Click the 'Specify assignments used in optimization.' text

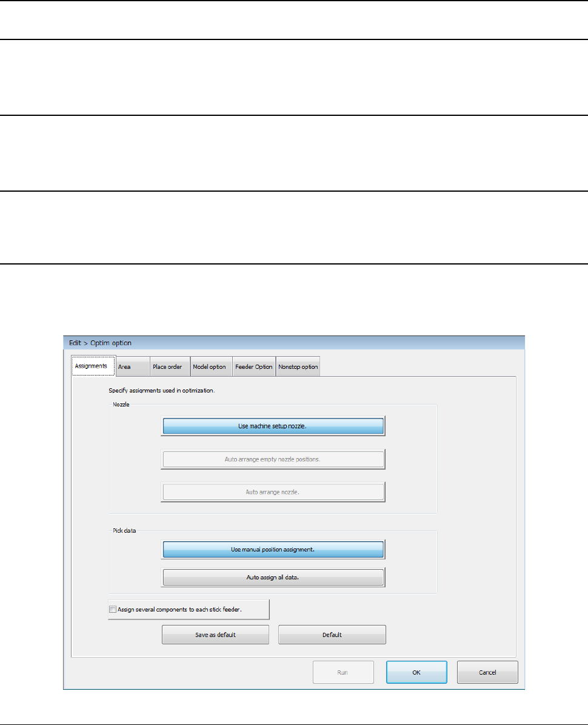click(x=162, y=390)
